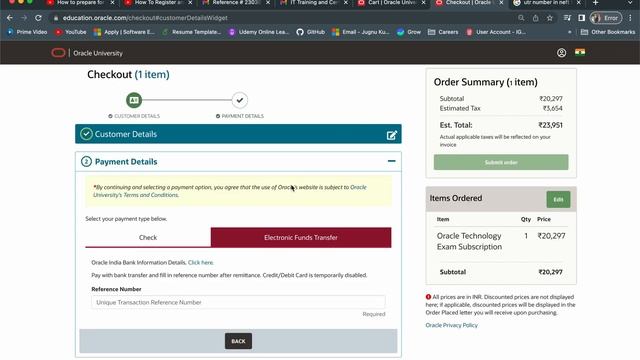Image resolution: width=640 pixels, height=360 pixels.
Task: Open the Careers bookmarks folder
Action: pos(443,32)
